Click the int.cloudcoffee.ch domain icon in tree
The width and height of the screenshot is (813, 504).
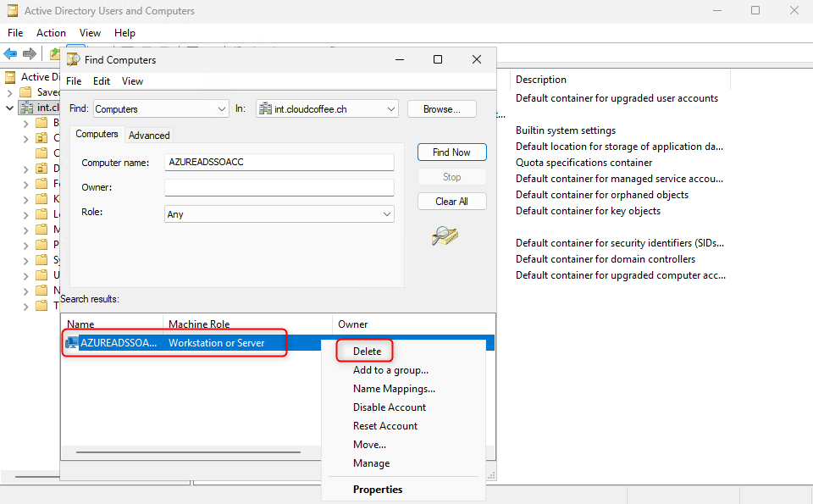pos(26,108)
